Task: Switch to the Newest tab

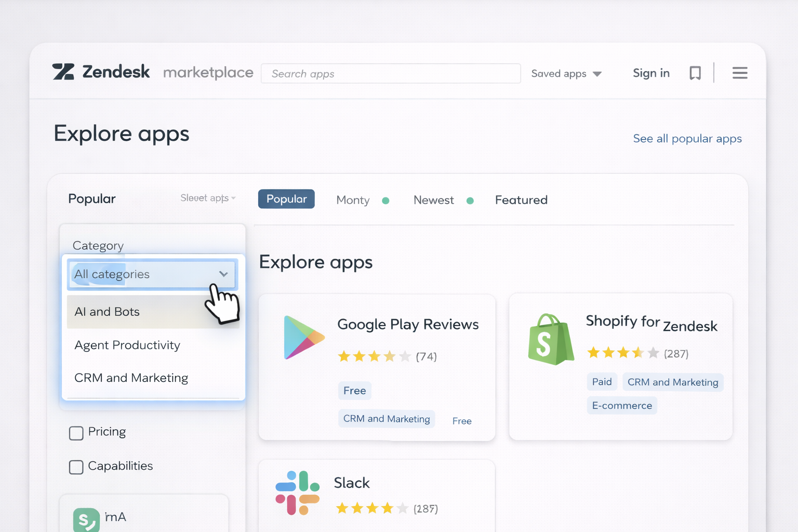Action: point(433,200)
